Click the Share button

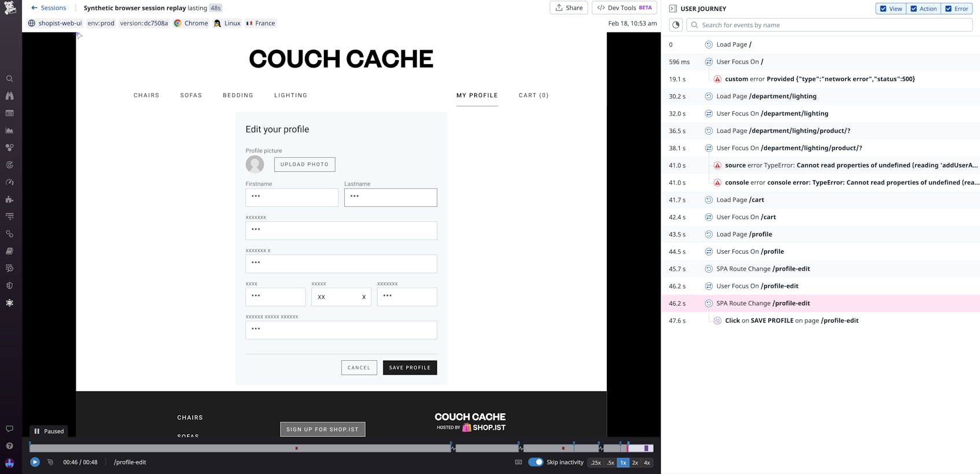click(569, 8)
